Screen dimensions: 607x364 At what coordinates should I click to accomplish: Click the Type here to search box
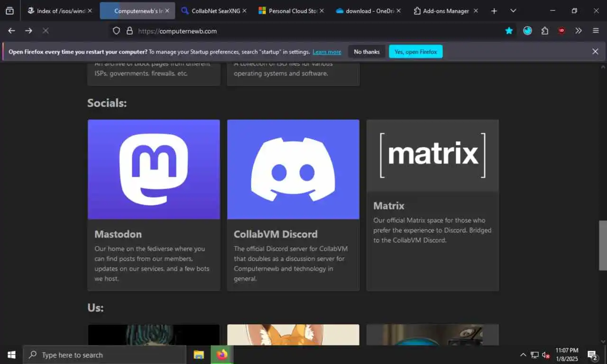(104, 355)
